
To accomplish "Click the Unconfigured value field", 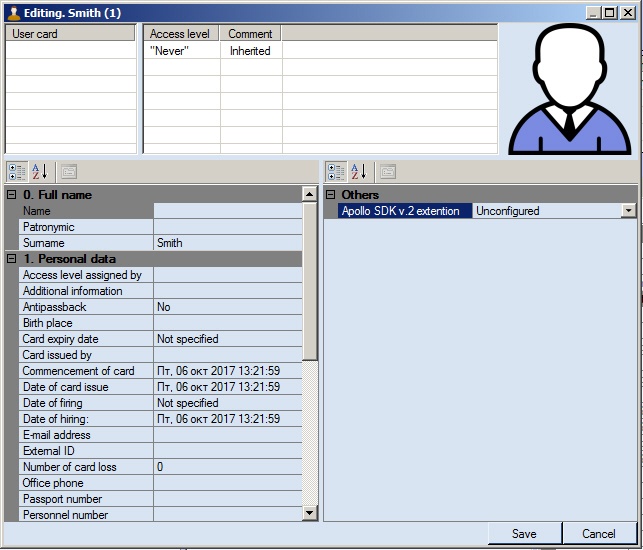I will 547,211.
